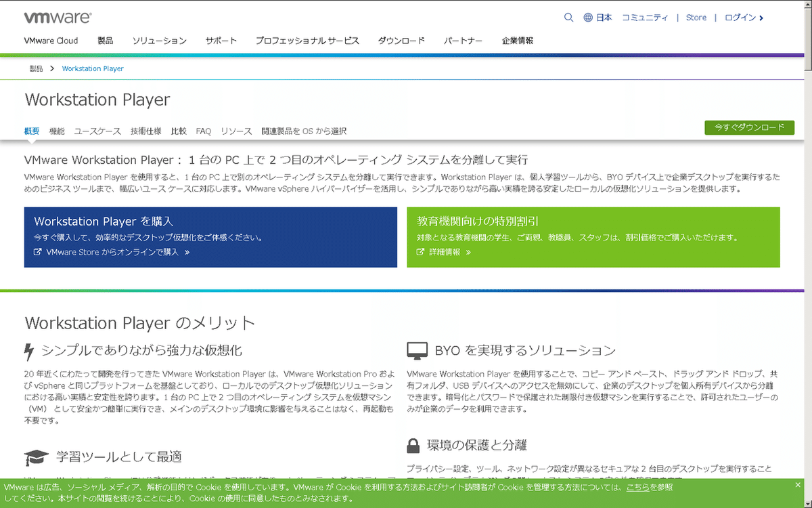Click the 今すぐダウンロード button
812x508 pixels.
pos(749,127)
